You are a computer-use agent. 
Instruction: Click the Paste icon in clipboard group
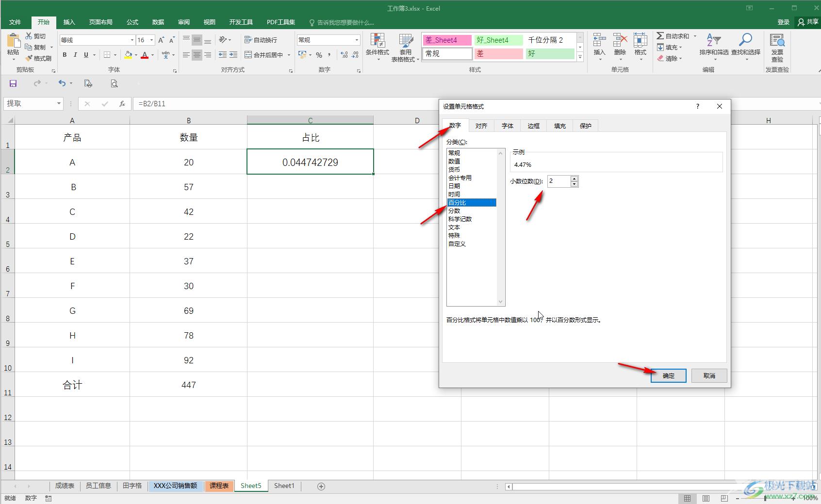coord(13,41)
